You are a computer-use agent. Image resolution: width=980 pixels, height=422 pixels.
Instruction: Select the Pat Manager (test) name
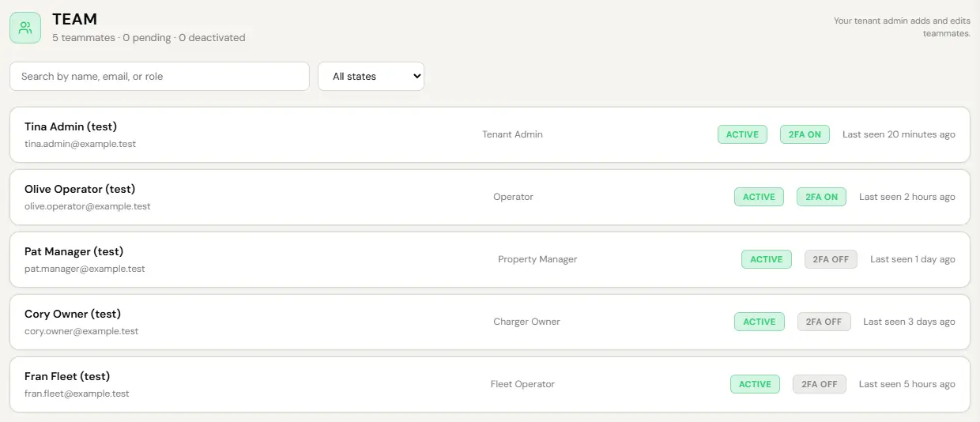coord(74,251)
